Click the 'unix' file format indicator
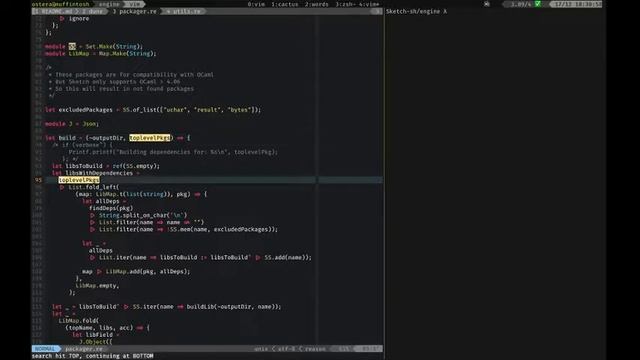The height and width of the screenshot is (360, 640). (261, 349)
